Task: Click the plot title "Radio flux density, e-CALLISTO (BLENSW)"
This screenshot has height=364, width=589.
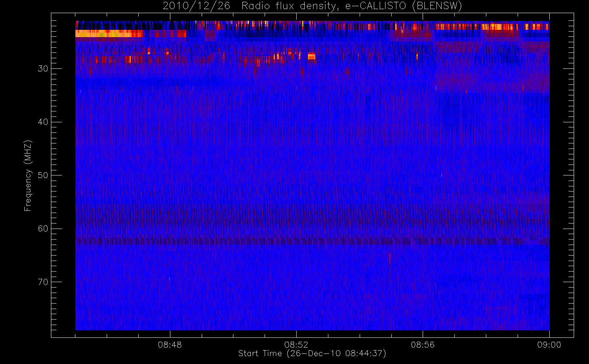Action: [x=352, y=6]
